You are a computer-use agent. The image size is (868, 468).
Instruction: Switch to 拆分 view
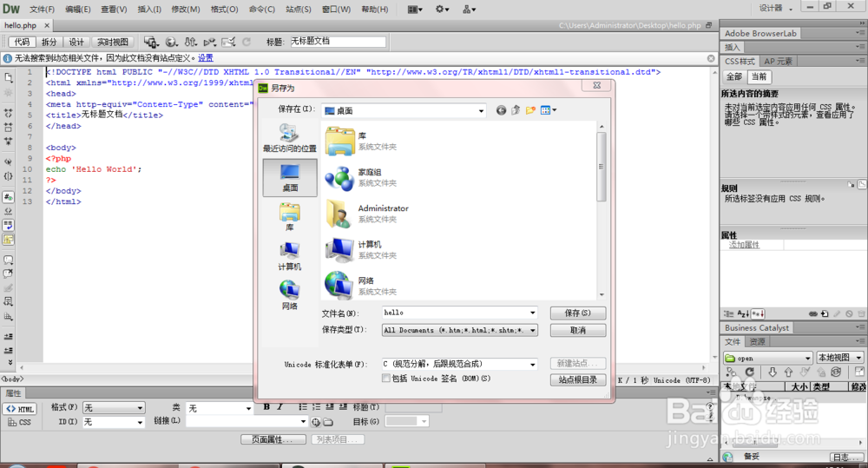coord(49,42)
